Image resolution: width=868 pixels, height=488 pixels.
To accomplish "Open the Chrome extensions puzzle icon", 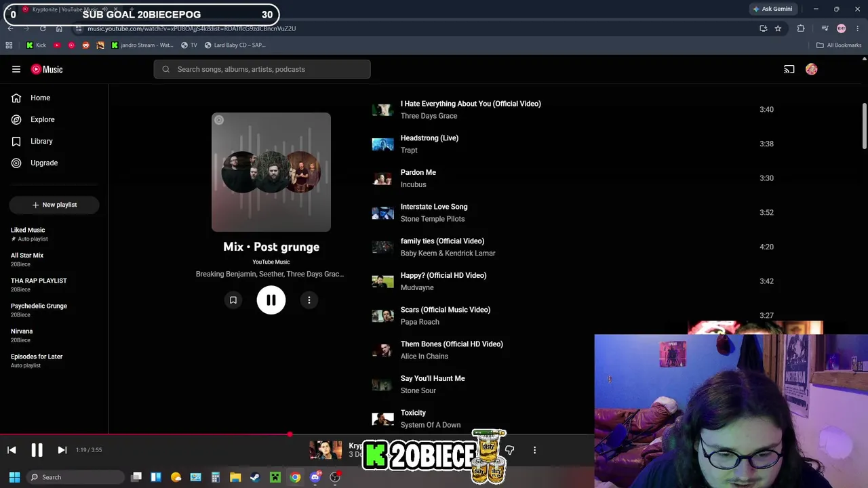I will click(x=801, y=28).
